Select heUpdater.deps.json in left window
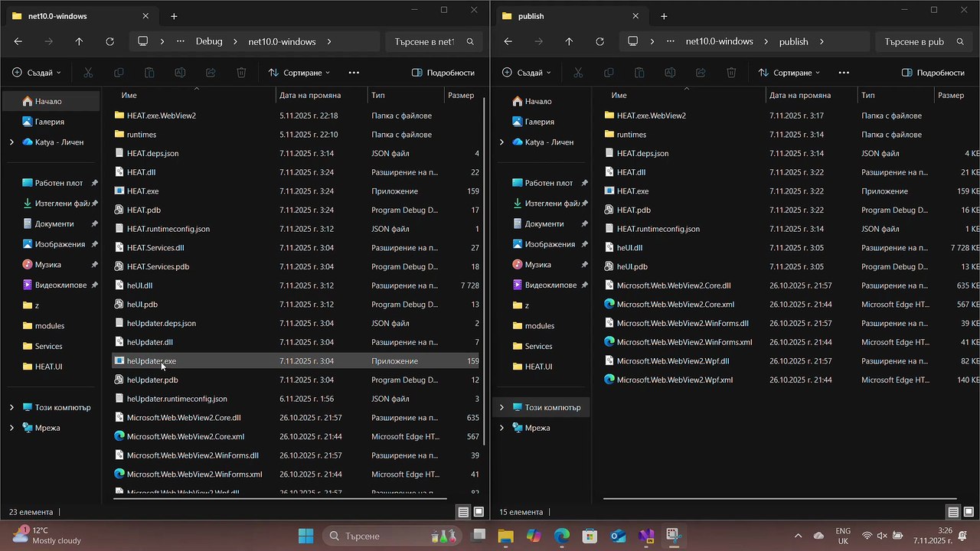The width and height of the screenshot is (980, 551). [x=297, y=324]
